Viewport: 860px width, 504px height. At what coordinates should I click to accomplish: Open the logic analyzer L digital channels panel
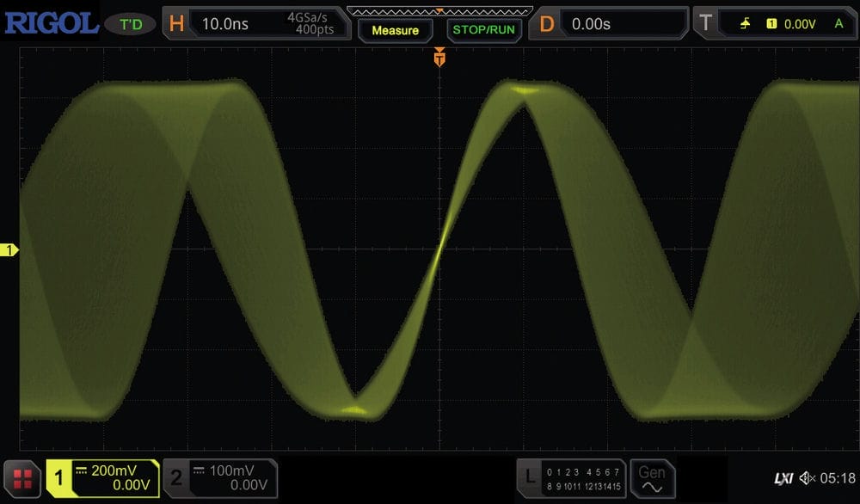571,478
